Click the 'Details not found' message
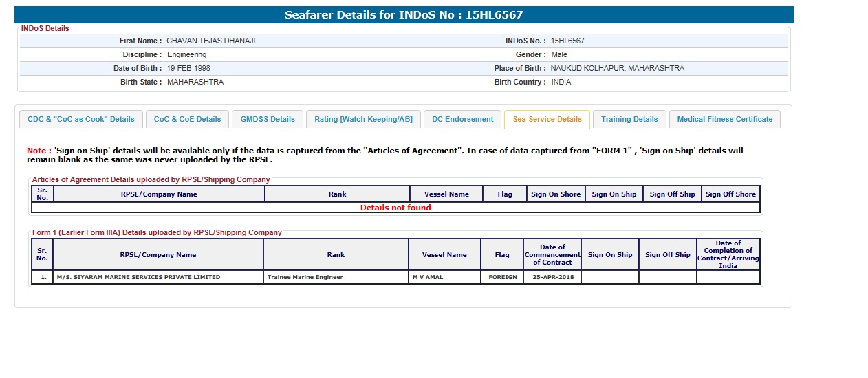The image size is (868, 378). [x=395, y=208]
